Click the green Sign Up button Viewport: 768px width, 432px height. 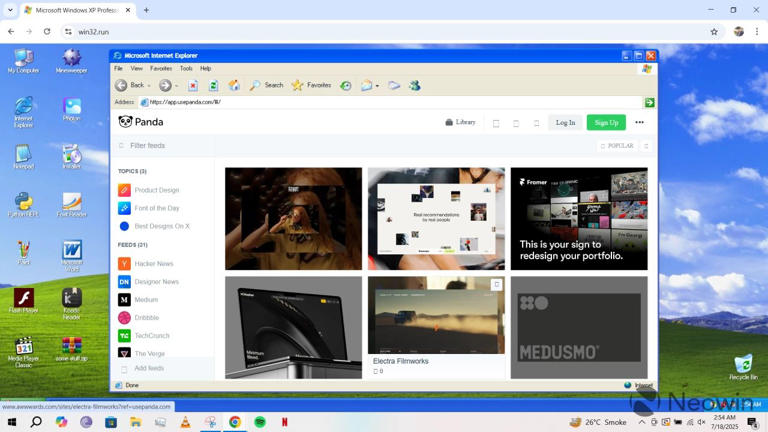click(x=606, y=122)
